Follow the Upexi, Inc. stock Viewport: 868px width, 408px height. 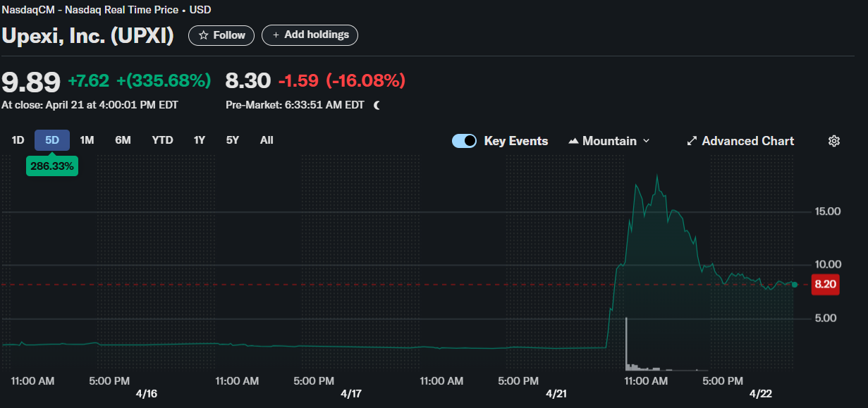click(221, 35)
